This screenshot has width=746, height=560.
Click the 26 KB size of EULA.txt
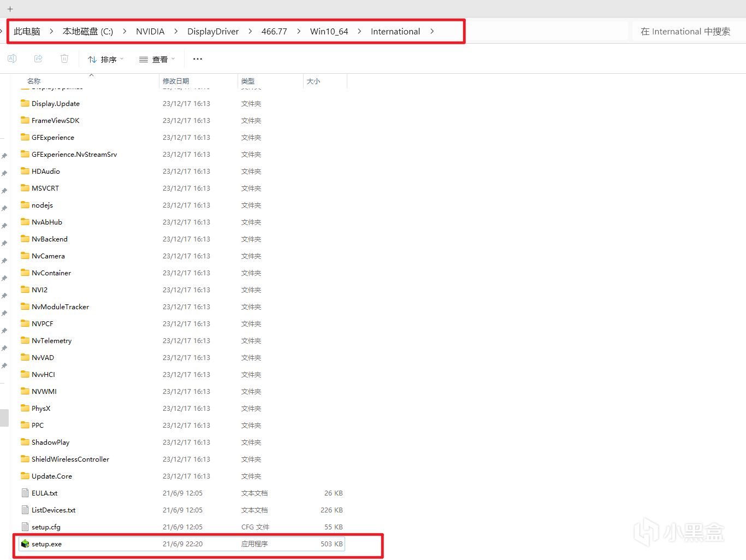pos(333,493)
